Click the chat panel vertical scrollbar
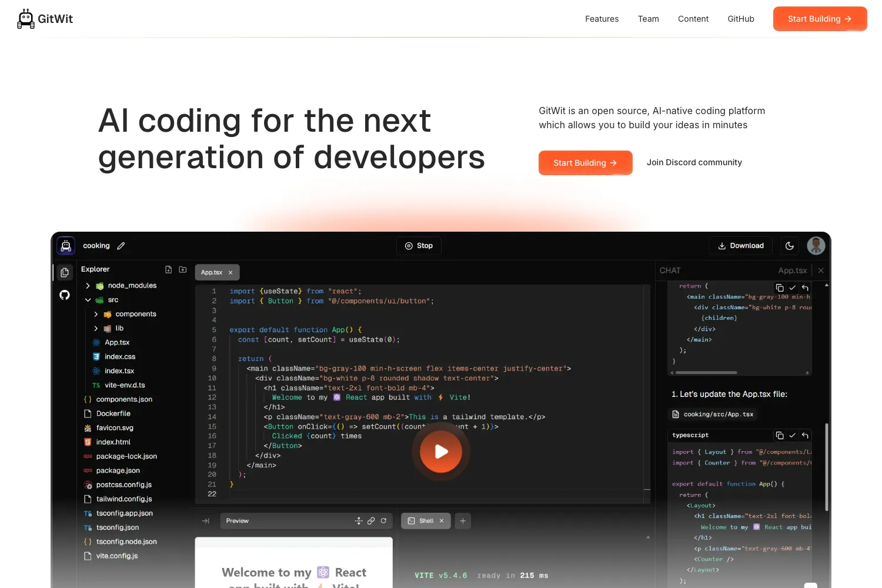This screenshot has height=588, width=882. click(827, 467)
